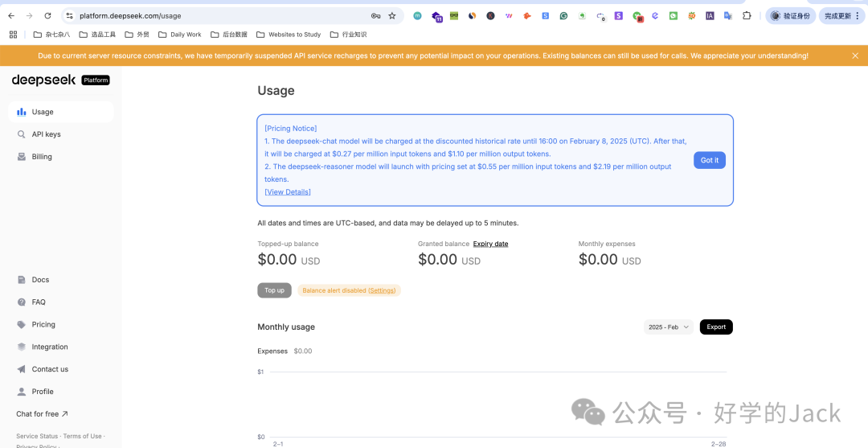Click the extension with purple 11 badge

436,17
